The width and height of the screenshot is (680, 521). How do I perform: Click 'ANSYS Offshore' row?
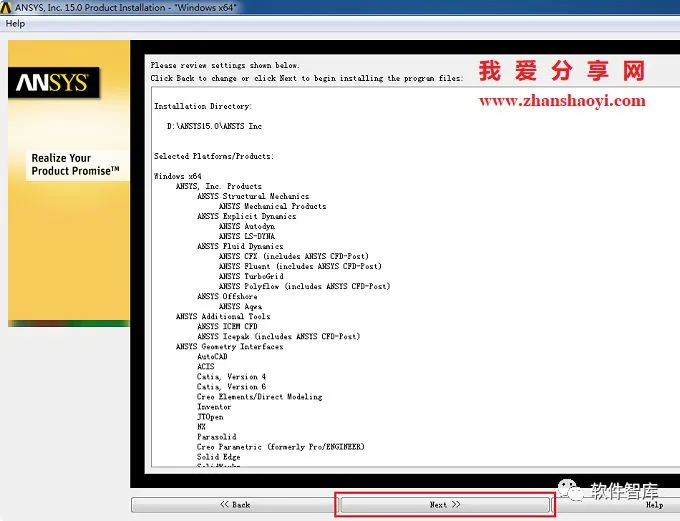[227, 296]
